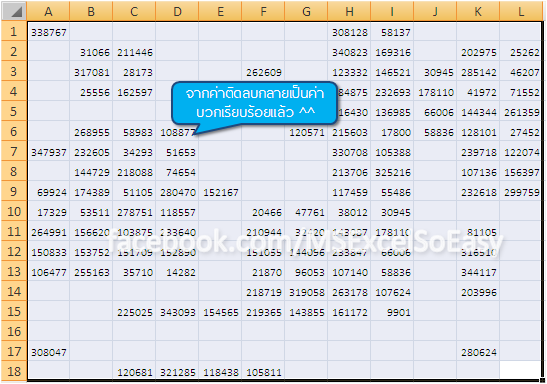Image resolution: width=547 pixels, height=384 pixels.
Task: Select row 10 header
Action: click(x=14, y=211)
